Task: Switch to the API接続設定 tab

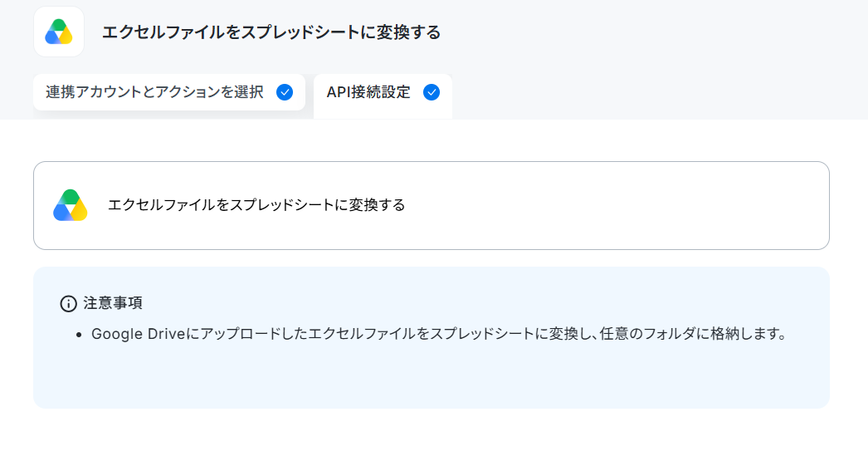Action: [x=383, y=96]
